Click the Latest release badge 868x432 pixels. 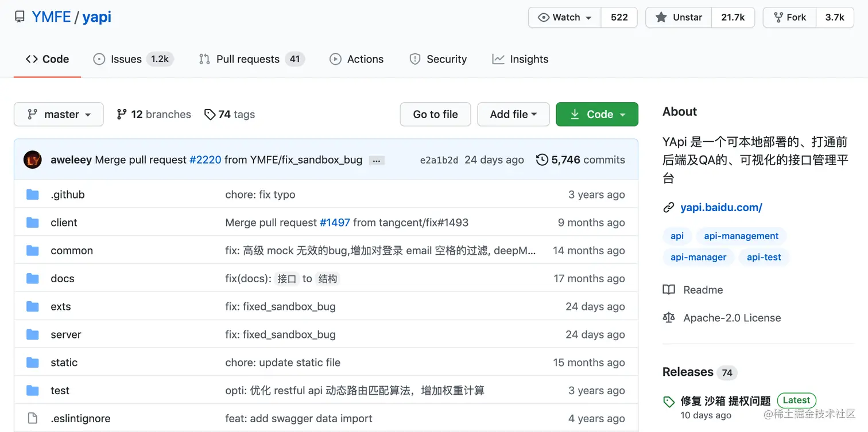click(796, 400)
